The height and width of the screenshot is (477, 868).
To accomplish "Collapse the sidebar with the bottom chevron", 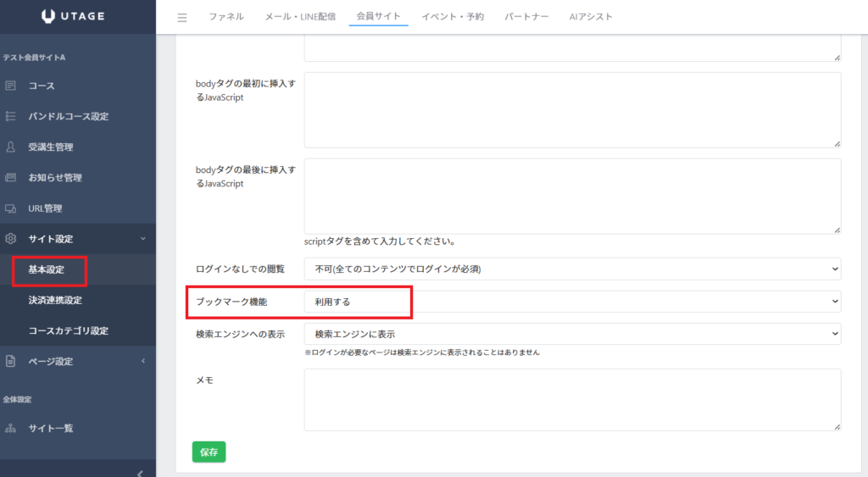I will click(140, 473).
